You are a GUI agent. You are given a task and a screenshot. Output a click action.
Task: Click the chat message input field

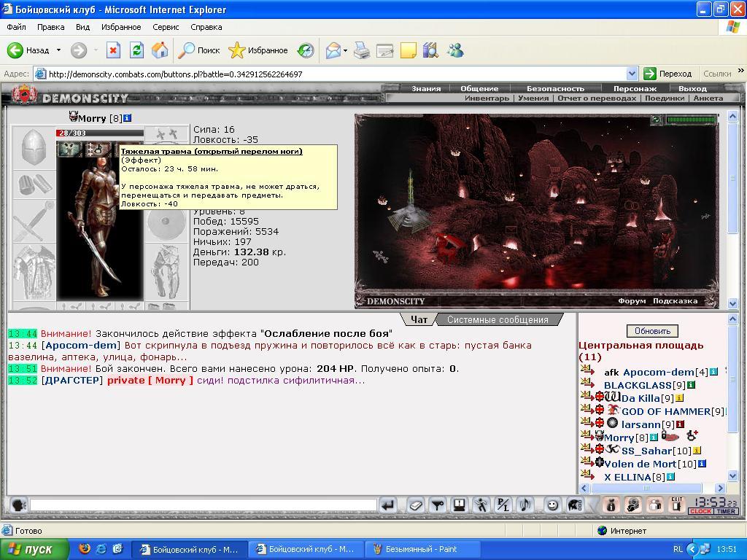click(204, 505)
